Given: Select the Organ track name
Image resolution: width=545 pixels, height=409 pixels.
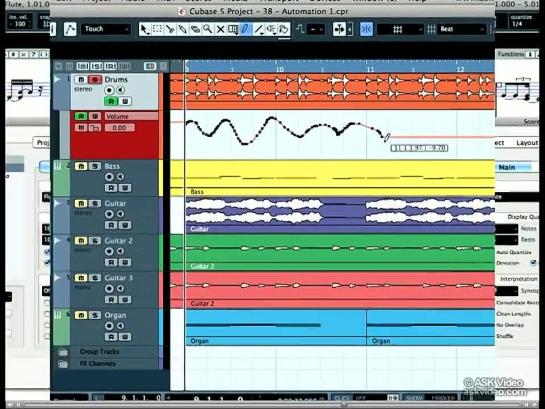Looking at the screenshot, I should [x=115, y=316].
